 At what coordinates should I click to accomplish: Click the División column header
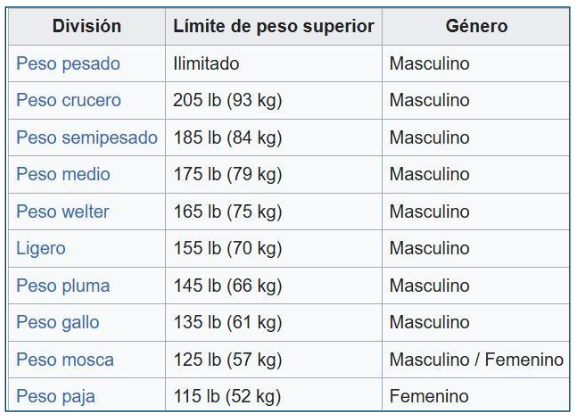point(87,27)
